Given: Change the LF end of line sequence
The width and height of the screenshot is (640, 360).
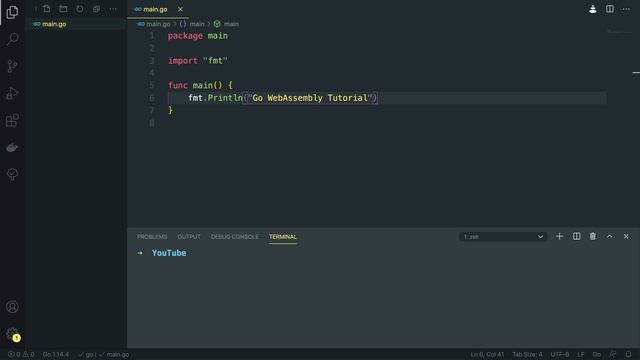Looking at the screenshot, I should [x=581, y=354].
